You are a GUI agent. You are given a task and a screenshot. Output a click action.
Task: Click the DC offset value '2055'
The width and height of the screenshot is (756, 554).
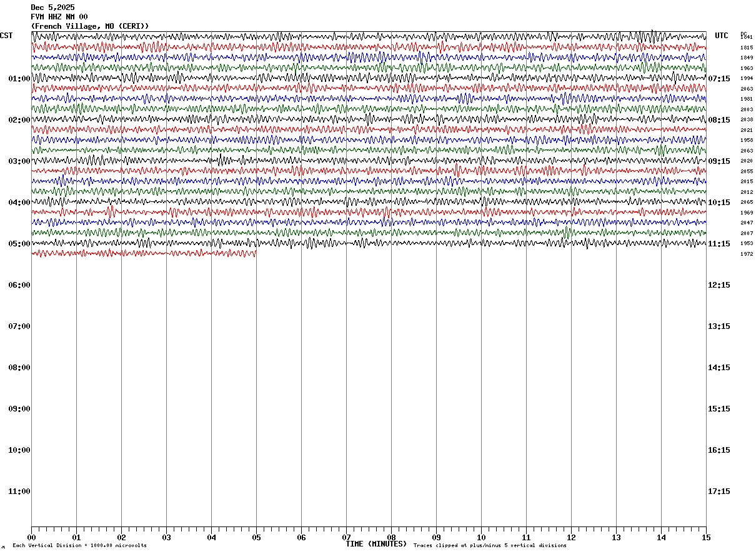click(747, 171)
